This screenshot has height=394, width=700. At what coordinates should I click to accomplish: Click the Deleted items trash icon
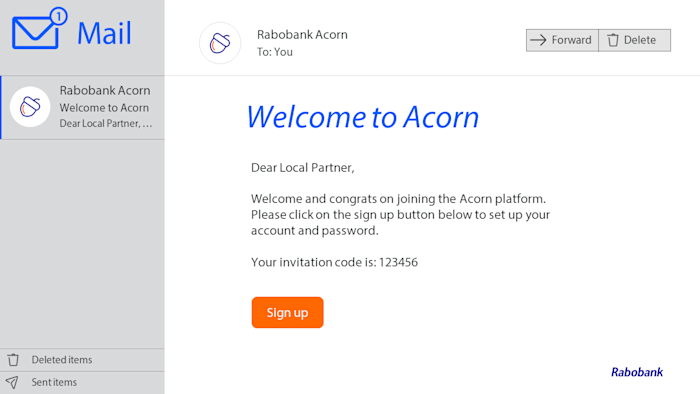coord(13,360)
